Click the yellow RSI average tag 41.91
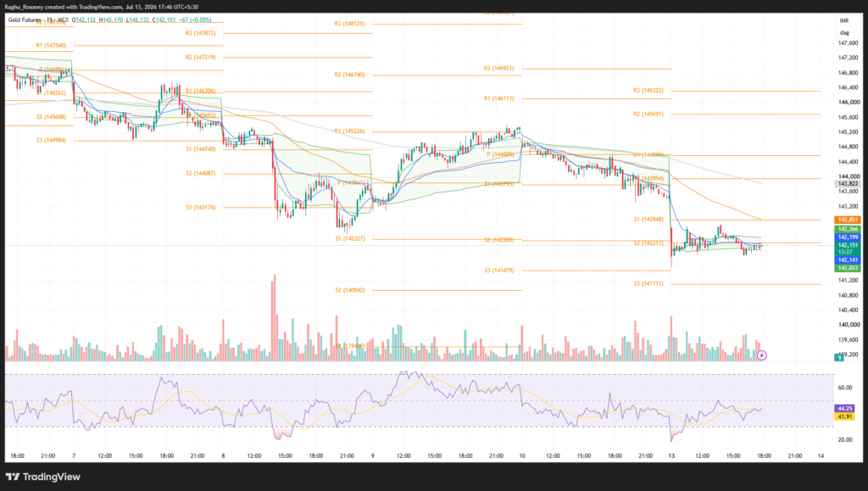This screenshot has height=491, width=868. point(845,417)
